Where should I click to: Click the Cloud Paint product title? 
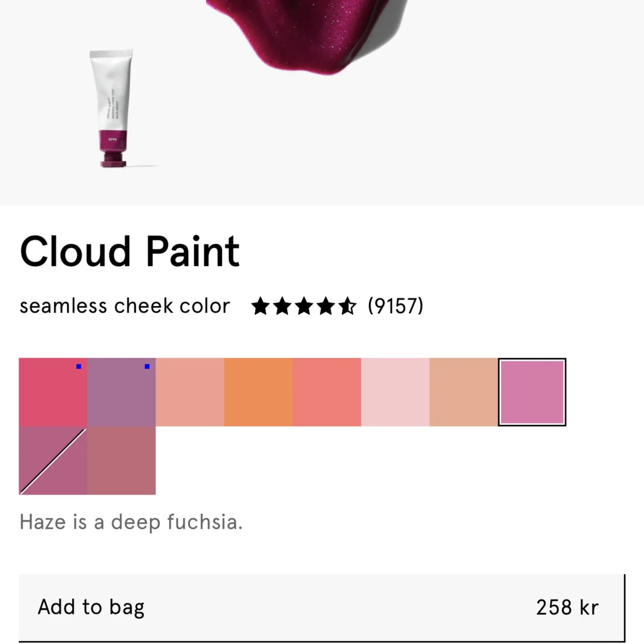pyautogui.click(x=129, y=250)
